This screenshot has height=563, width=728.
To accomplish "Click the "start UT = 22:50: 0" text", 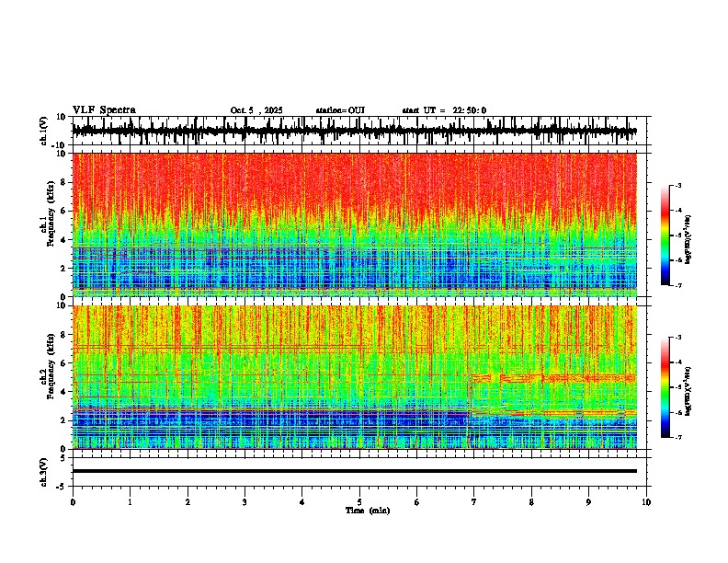I will tap(444, 110).
